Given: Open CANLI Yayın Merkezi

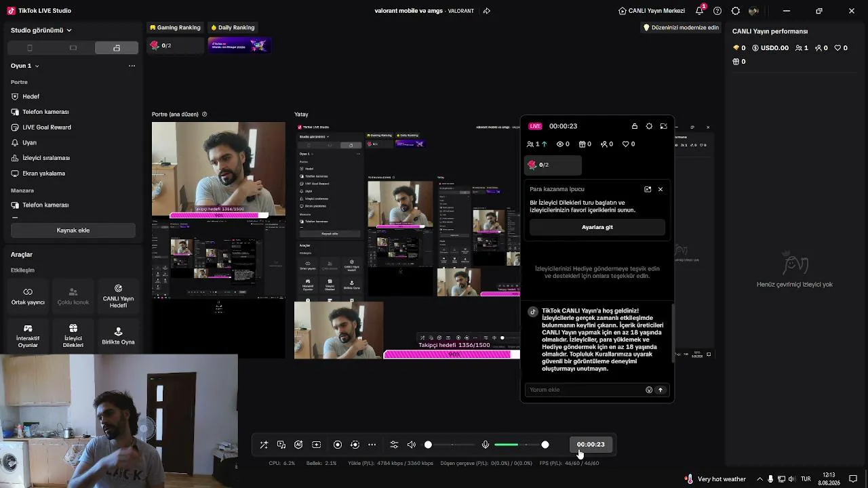Looking at the screenshot, I should coord(652,11).
